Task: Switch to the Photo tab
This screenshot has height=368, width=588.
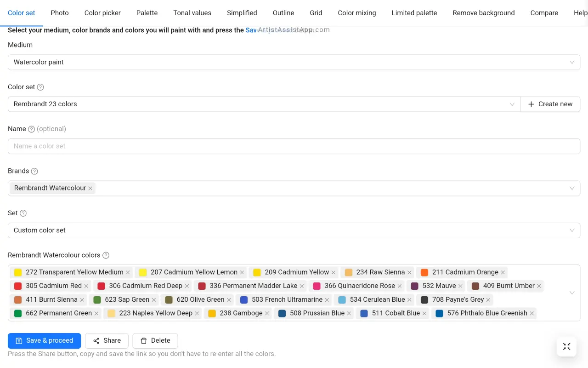Action: click(60, 13)
